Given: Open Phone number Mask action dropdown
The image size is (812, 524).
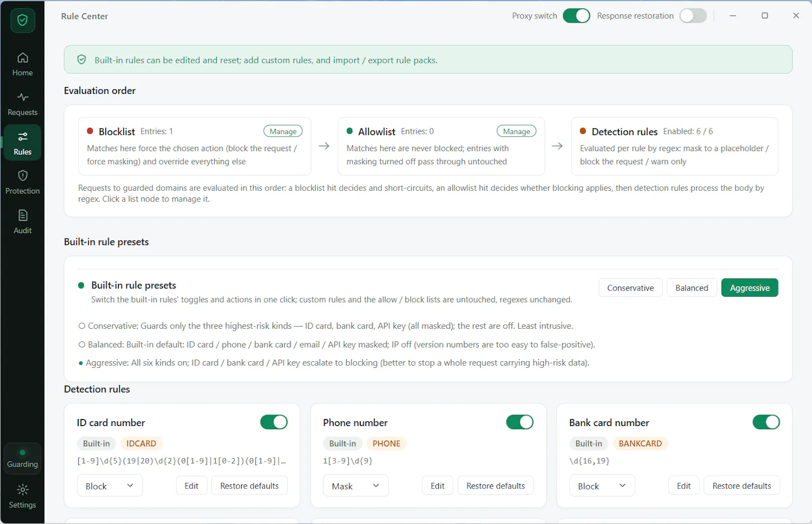Looking at the screenshot, I should (x=356, y=486).
